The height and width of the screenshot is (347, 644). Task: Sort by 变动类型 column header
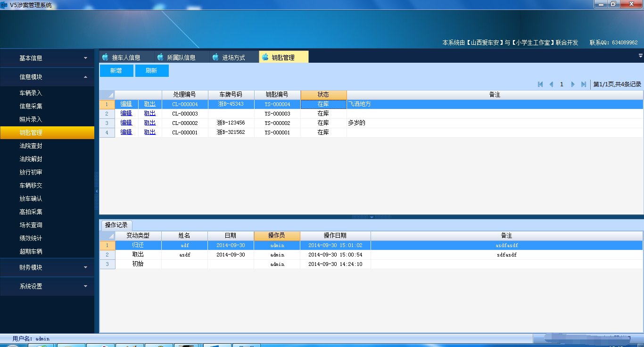[x=138, y=236]
